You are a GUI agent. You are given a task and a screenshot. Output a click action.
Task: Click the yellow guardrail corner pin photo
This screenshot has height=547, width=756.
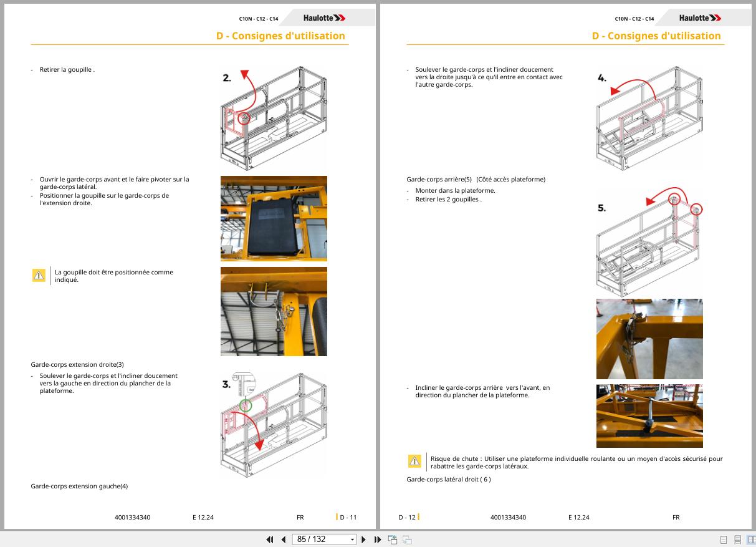point(649,339)
